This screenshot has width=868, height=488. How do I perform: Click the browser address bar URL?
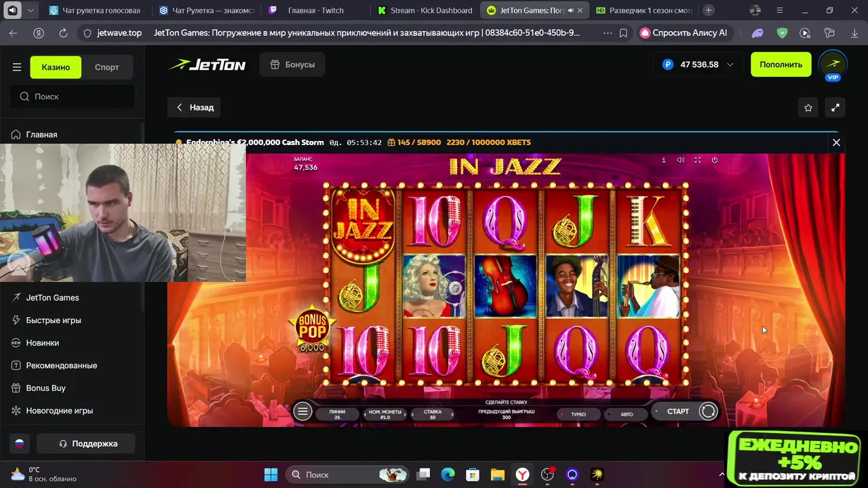point(119,33)
